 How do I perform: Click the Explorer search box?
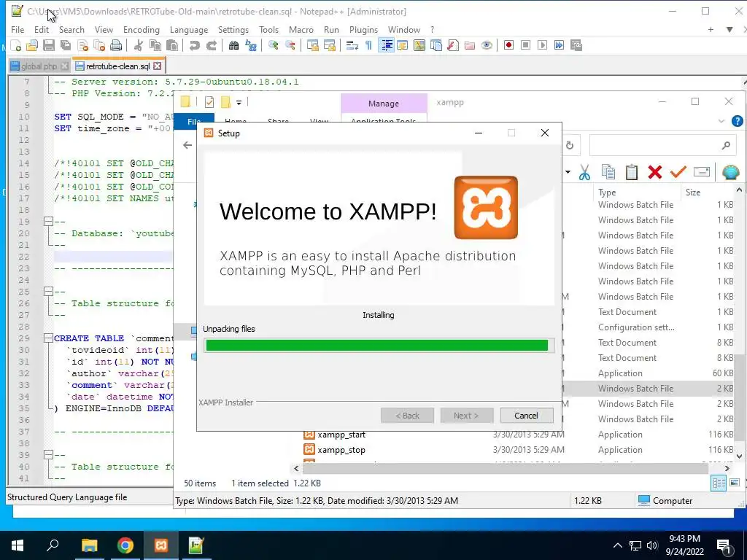[662, 145]
